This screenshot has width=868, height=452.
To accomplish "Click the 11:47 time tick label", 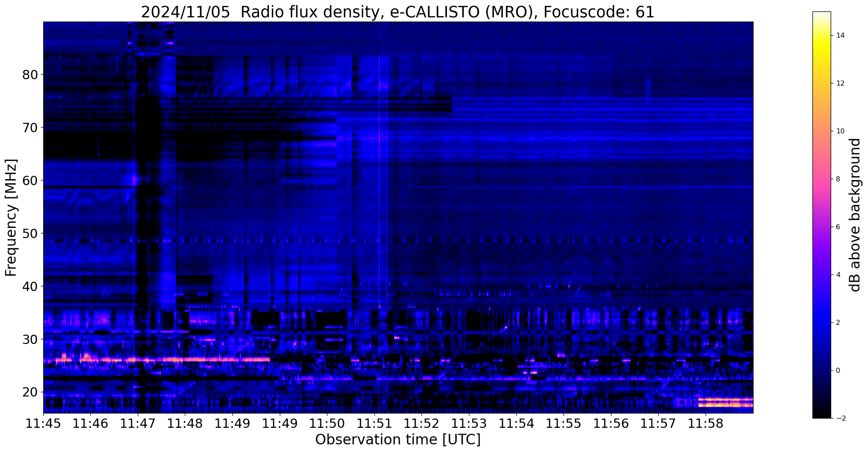I will pos(138,424).
